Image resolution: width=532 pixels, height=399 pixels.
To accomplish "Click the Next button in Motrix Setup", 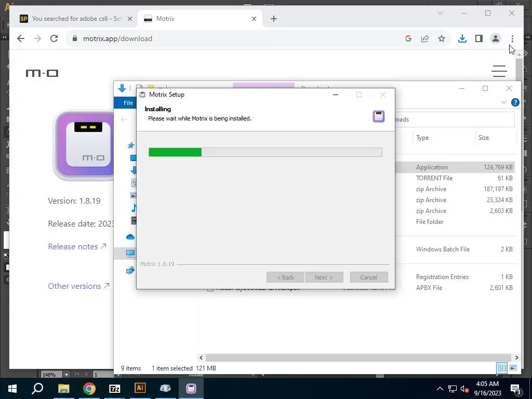I will (324, 277).
